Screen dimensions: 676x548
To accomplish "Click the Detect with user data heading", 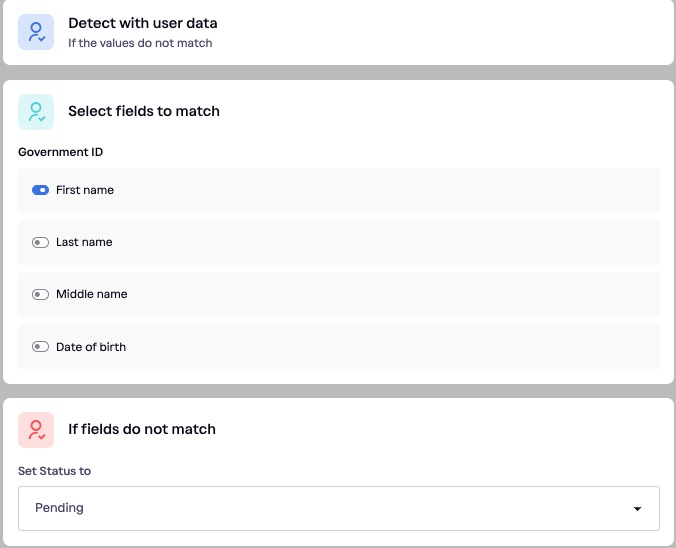I will pos(143,23).
